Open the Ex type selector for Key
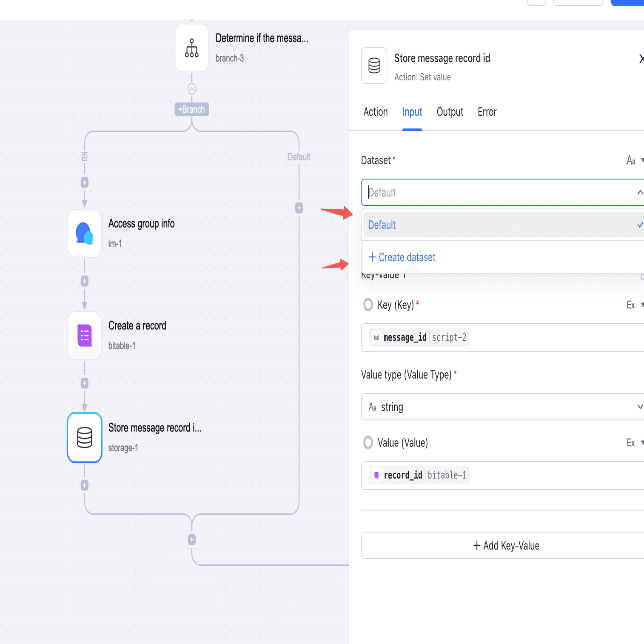This screenshot has height=644, width=644. 634,305
